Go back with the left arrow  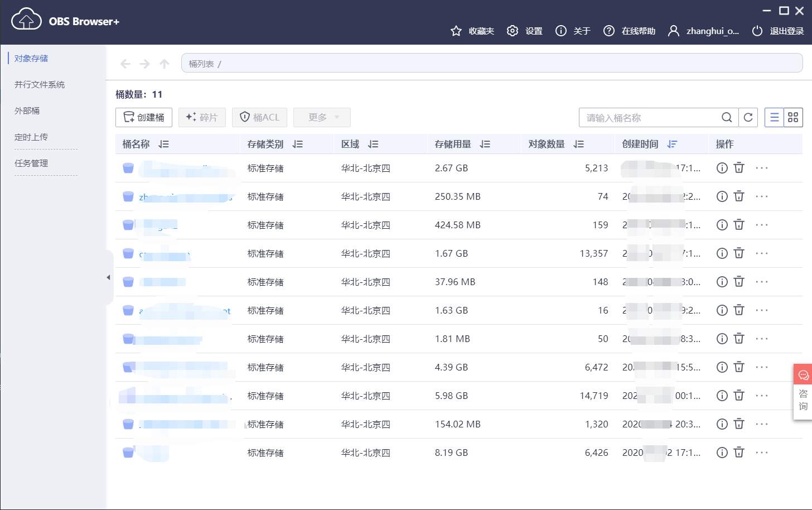[x=125, y=64]
